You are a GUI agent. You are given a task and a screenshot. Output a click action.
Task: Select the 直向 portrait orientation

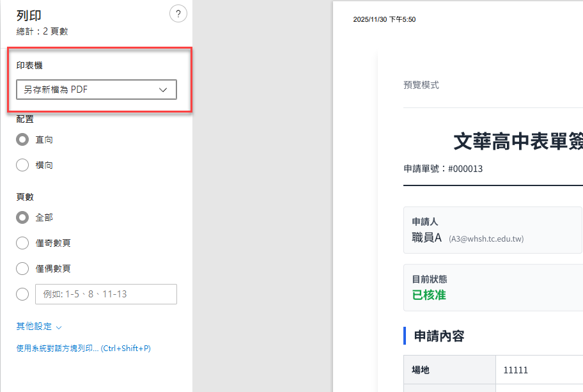(22, 139)
